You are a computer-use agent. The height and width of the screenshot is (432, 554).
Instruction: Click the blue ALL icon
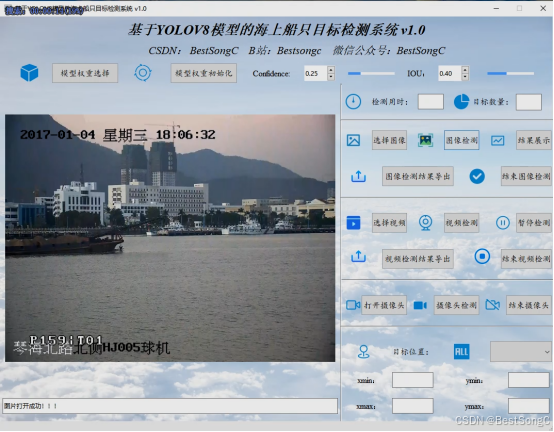461,352
